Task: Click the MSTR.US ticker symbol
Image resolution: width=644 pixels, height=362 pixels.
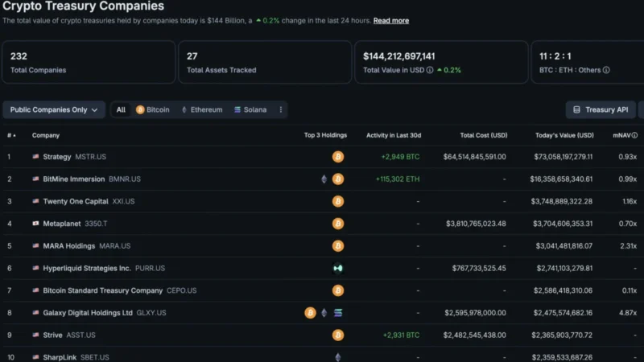Action: point(90,157)
